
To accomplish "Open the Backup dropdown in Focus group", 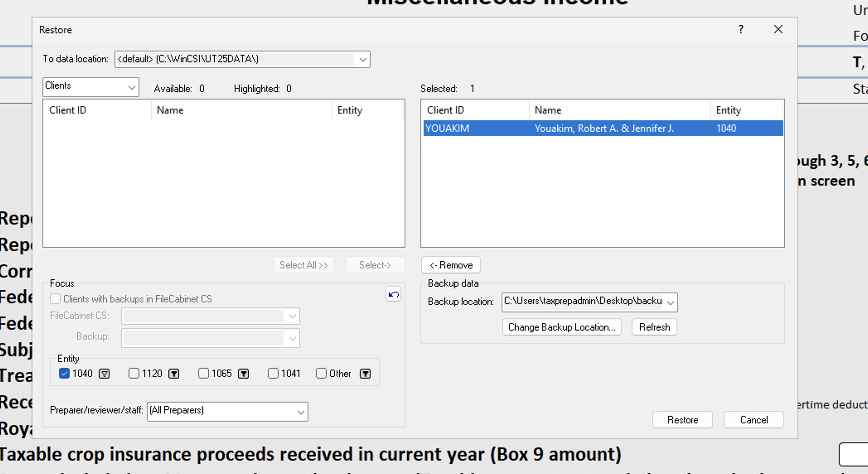I will tap(211, 338).
